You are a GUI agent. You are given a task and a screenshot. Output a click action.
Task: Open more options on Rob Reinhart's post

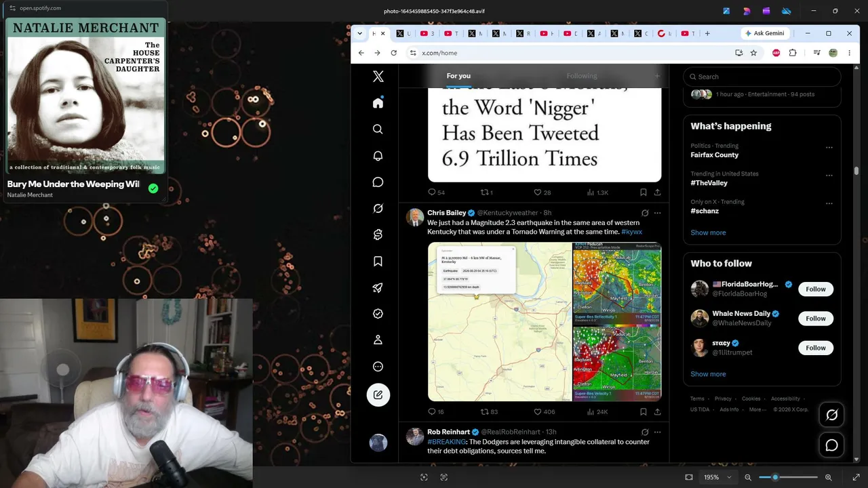(x=657, y=432)
